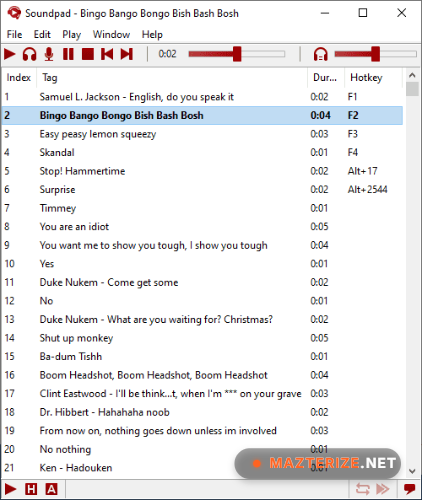Open the Edit menu
Viewport: 422px width, 500px height.
click(x=42, y=34)
